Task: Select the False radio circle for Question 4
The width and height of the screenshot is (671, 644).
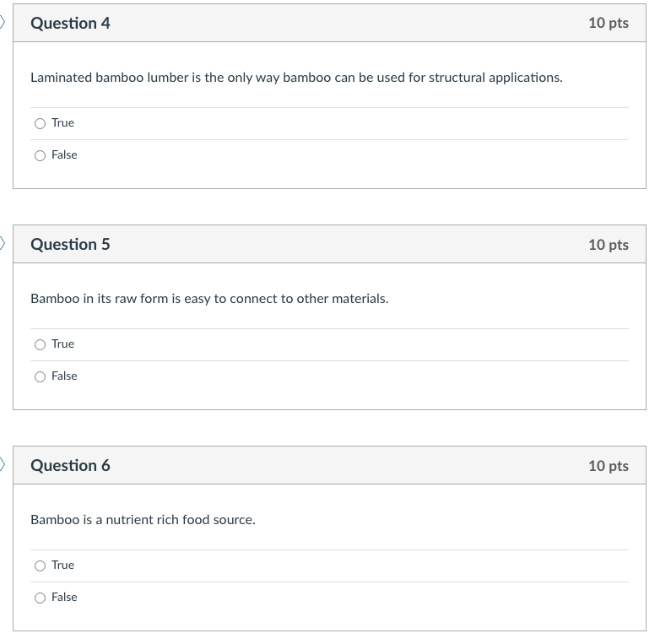Action: (40, 155)
